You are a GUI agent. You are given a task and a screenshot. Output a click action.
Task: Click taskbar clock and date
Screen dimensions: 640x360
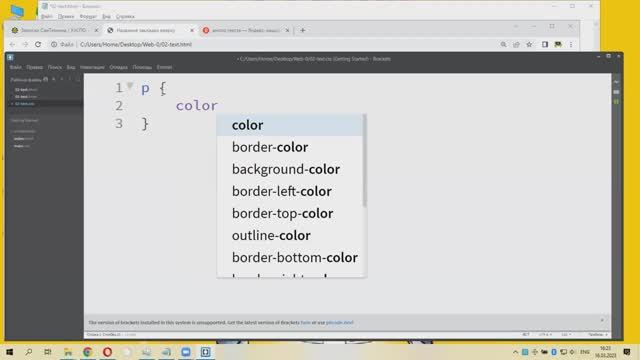pos(606,352)
